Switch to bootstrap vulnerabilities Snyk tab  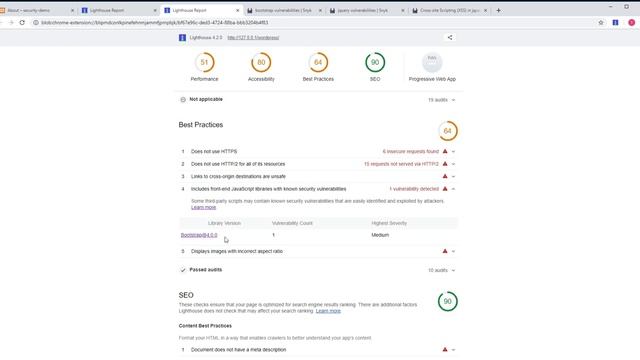[x=284, y=10]
